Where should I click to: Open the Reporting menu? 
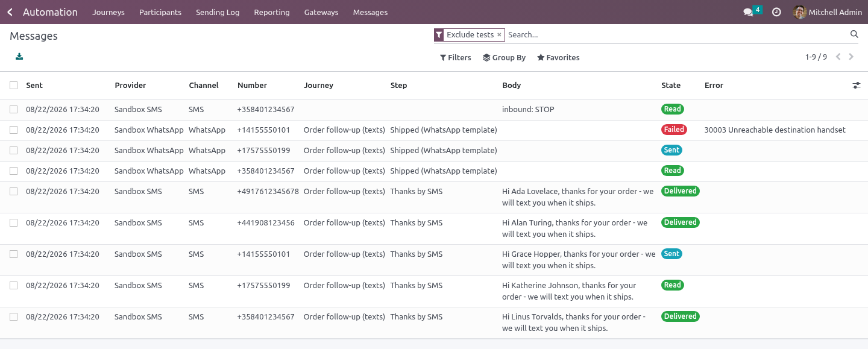tap(272, 12)
